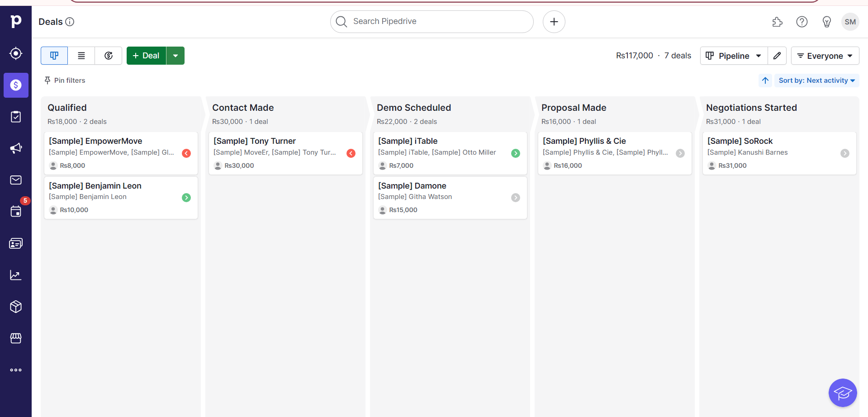Viewport: 868px width, 417px height.
Task: Select the Deals dollar icon in sidebar
Action: pyautogui.click(x=16, y=85)
